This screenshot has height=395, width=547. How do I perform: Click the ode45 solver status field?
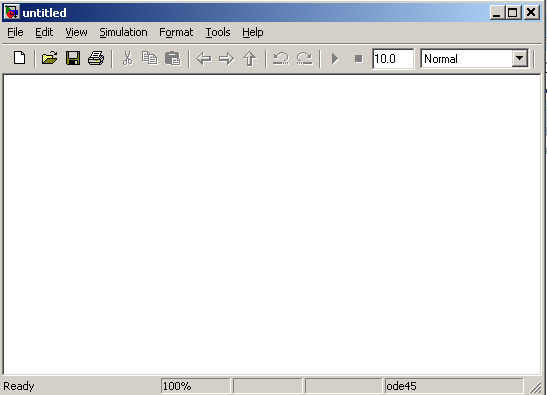click(x=454, y=386)
